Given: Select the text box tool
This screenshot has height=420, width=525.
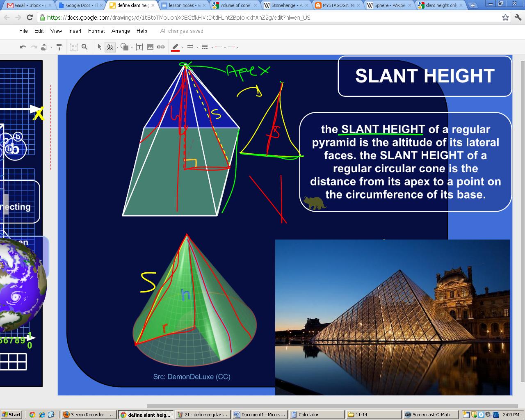Looking at the screenshot, I should click(x=139, y=47).
